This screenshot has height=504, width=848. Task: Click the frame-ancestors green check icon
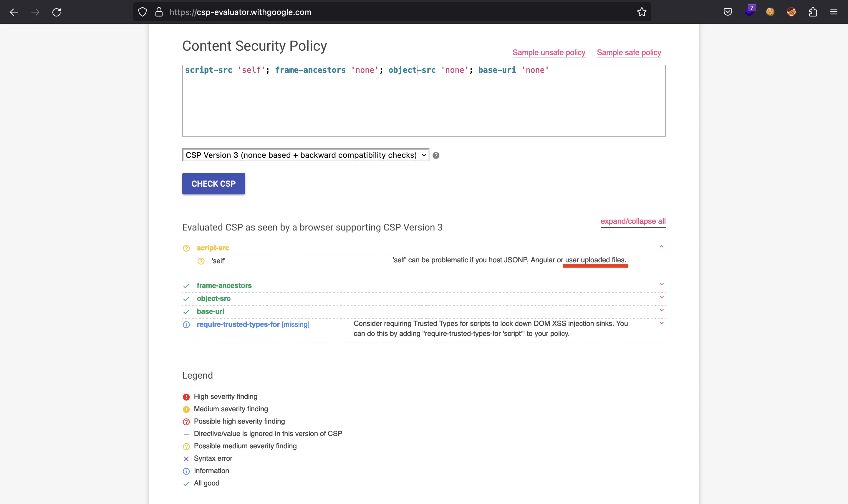(186, 286)
